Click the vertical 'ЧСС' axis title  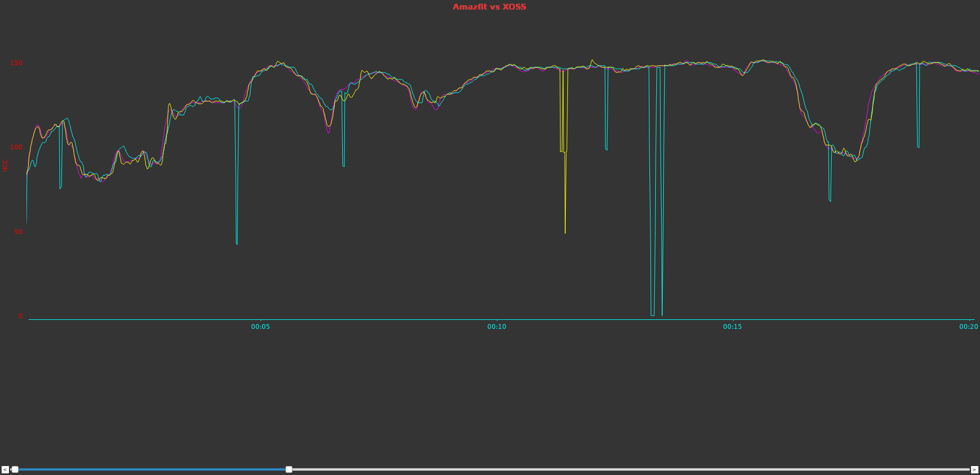[5, 165]
